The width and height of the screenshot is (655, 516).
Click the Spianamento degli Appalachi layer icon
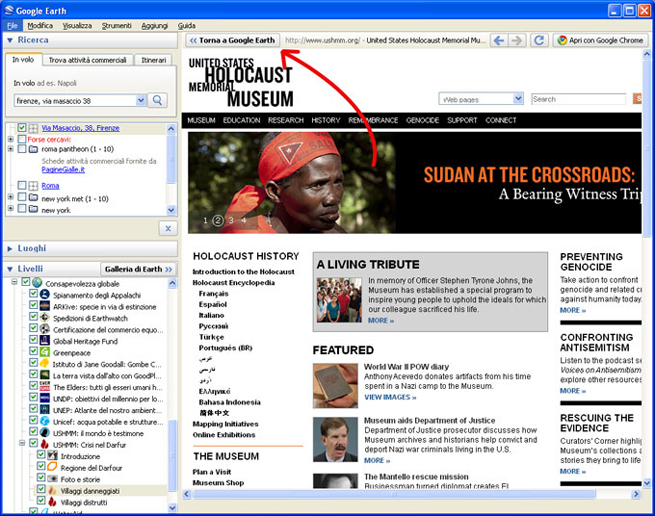coord(45,295)
